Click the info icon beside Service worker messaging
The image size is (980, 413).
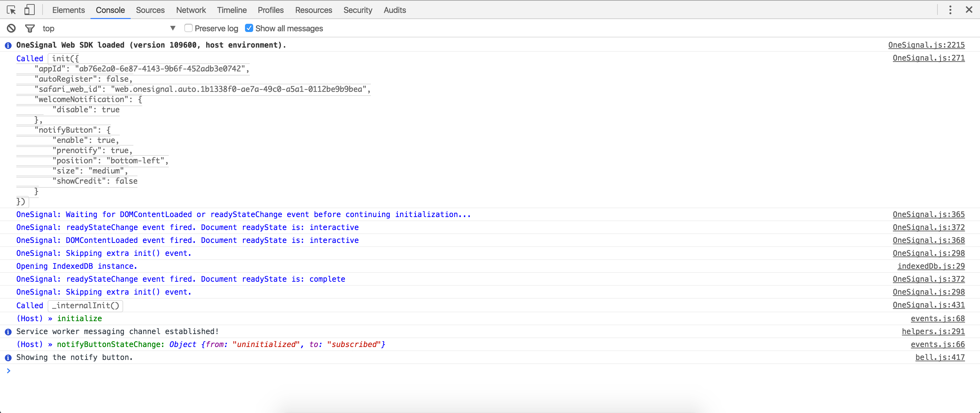coord(8,332)
